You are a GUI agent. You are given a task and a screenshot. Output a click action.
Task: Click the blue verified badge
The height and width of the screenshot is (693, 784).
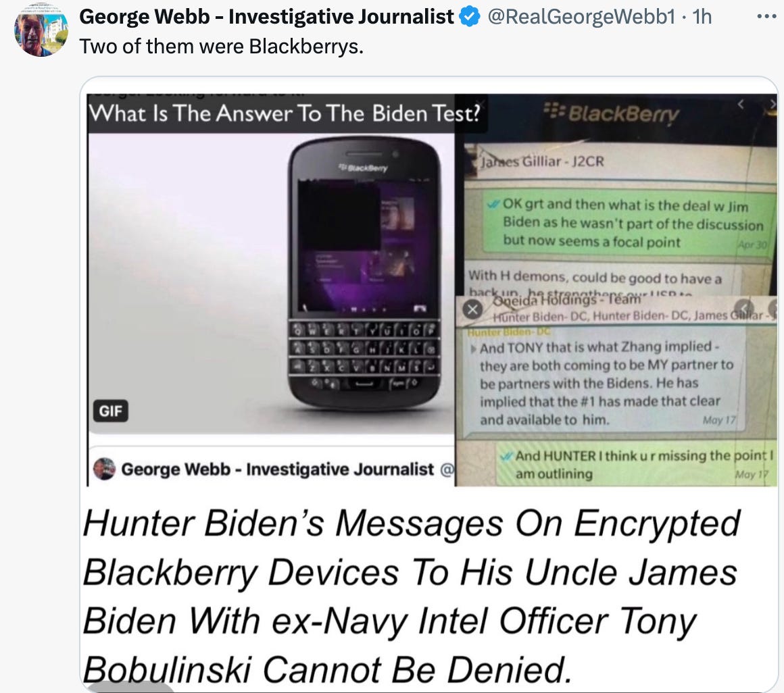[x=469, y=17]
